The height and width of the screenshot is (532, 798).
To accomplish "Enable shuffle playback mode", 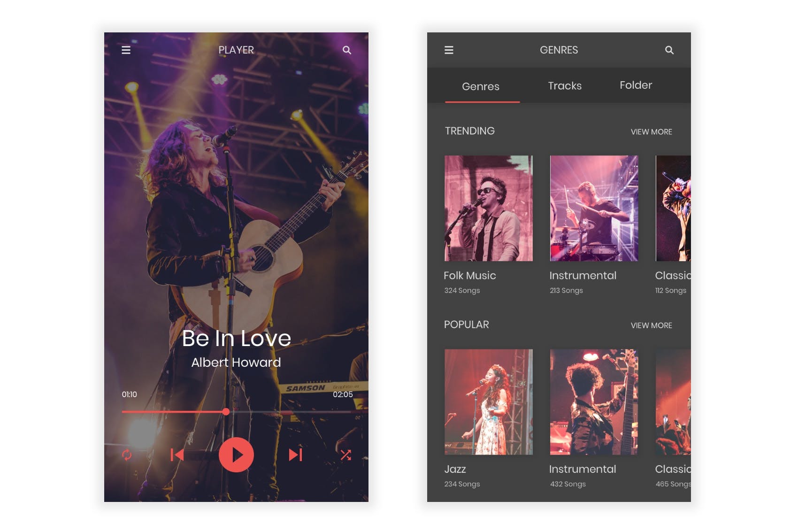I will [x=346, y=455].
